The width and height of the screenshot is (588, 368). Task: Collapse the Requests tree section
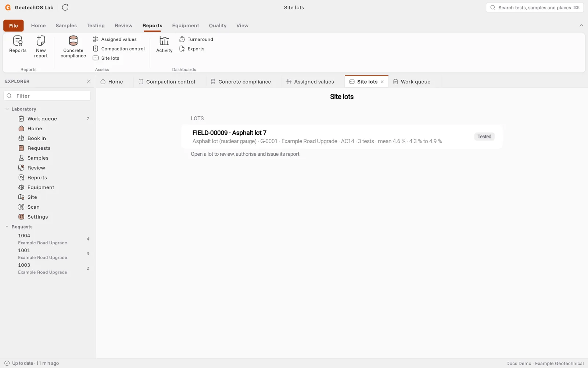click(7, 227)
